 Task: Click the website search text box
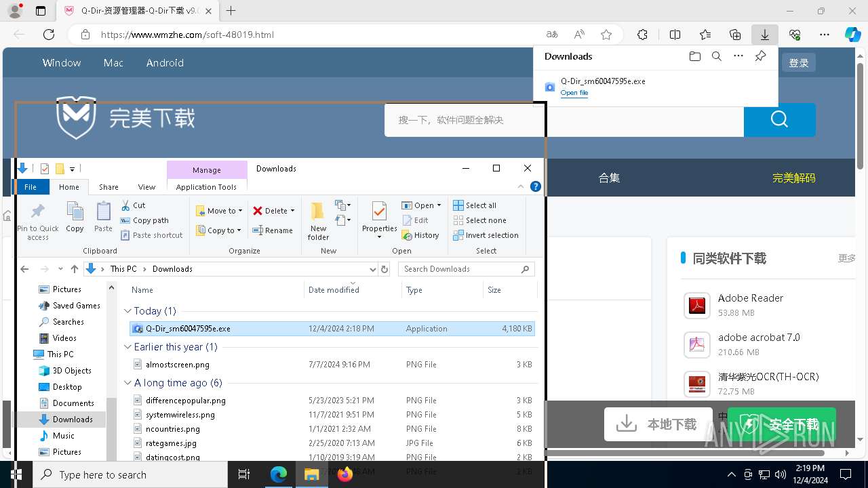click(564, 120)
